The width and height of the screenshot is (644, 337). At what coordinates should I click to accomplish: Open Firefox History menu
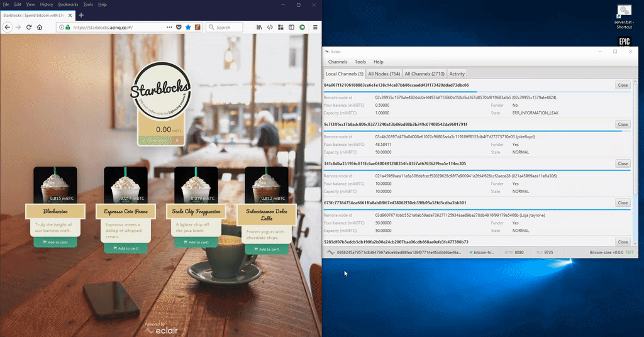(47, 4)
